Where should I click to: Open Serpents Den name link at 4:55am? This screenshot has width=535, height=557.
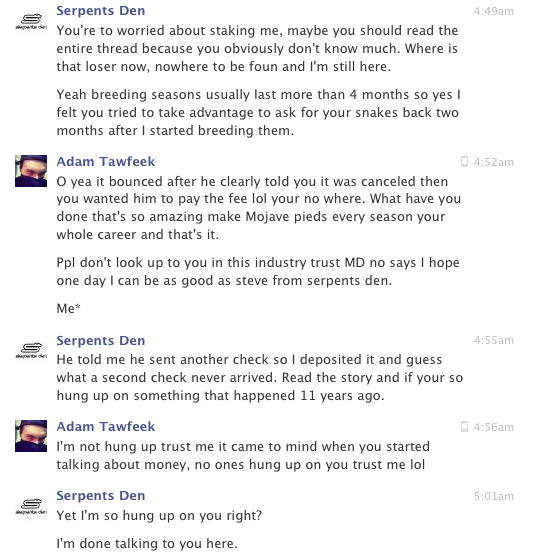point(101,340)
